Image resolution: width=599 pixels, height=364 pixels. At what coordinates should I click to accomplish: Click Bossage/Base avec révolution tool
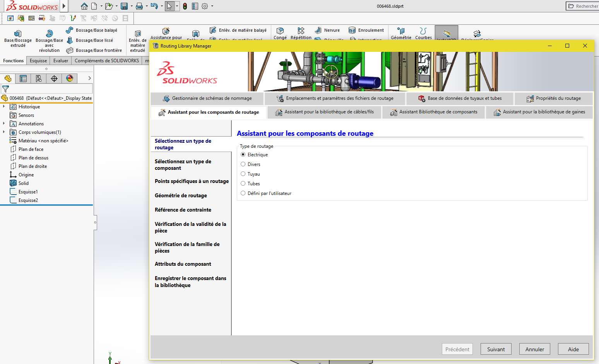point(49,41)
